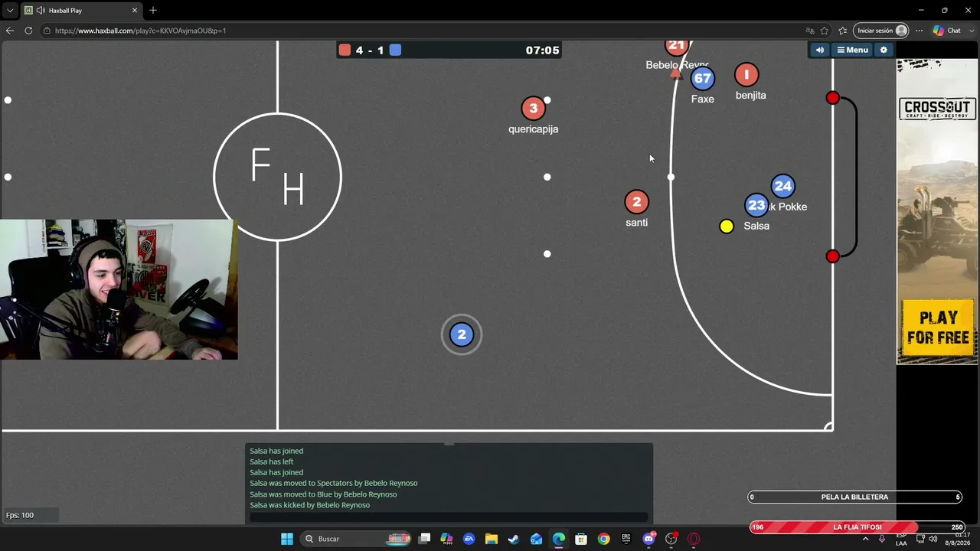This screenshot has height=551, width=980.
Task: Open the taskbar clock and date
Action: point(958,539)
